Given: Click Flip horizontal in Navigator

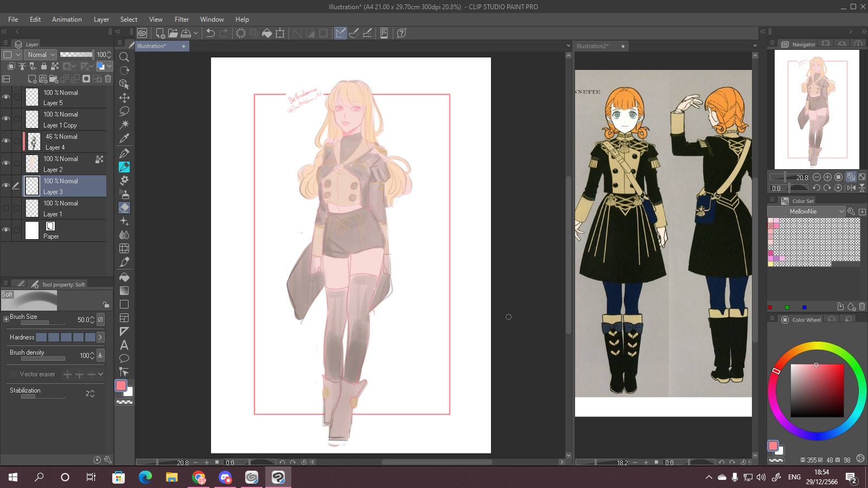Looking at the screenshot, I should [x=851, y=188].
